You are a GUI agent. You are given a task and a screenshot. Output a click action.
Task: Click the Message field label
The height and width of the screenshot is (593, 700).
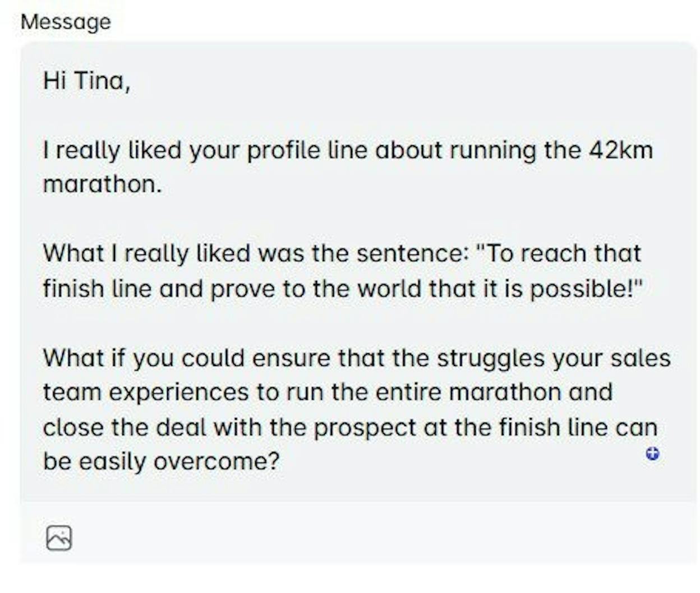[x=66, y=22]
